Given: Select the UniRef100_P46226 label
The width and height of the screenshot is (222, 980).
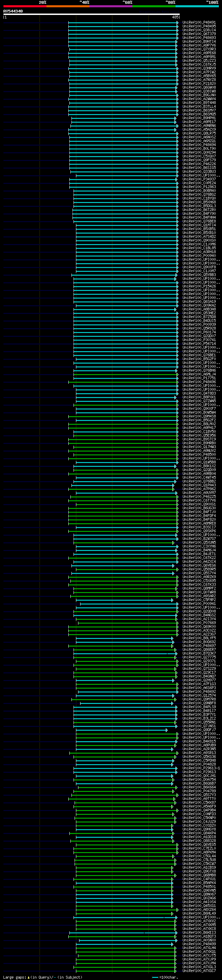Looking at the screenshot, I should 199,164.
